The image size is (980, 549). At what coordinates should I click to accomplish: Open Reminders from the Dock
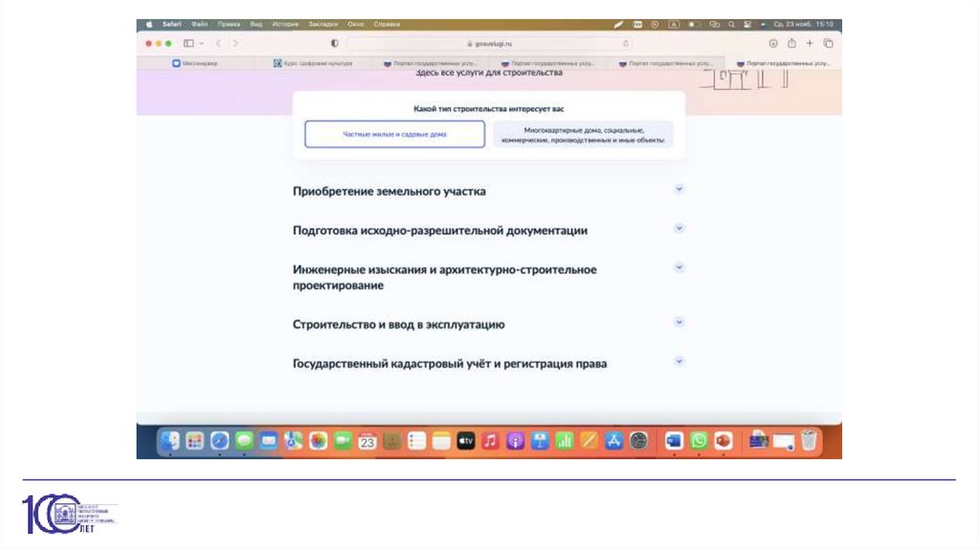416,441
